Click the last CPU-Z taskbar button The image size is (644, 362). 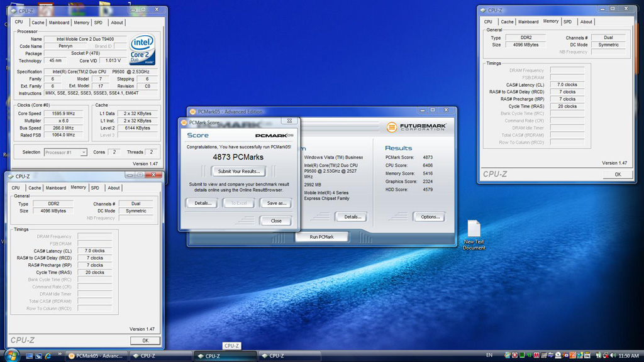click(x=289, y=356)
